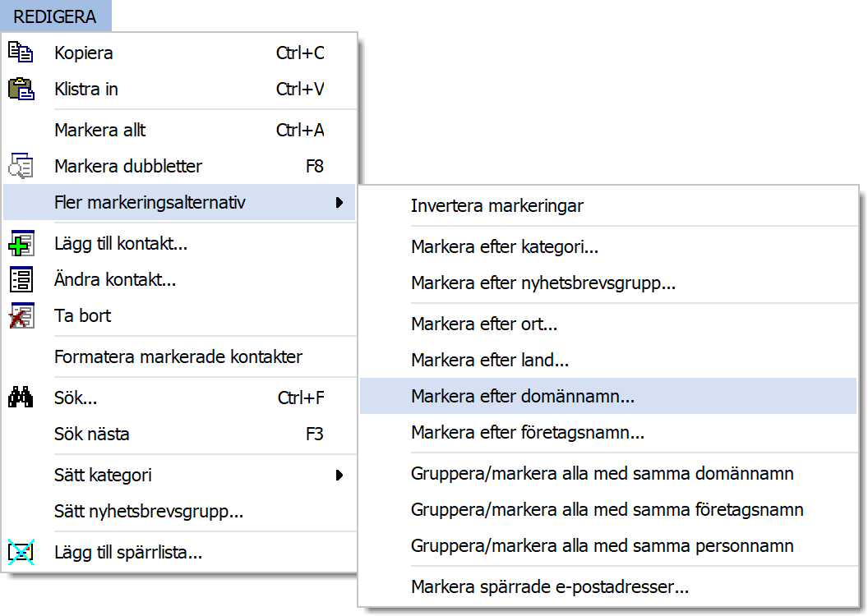Select Markera efter kategori...
This screenshot has width=868, height=616.
607,246
